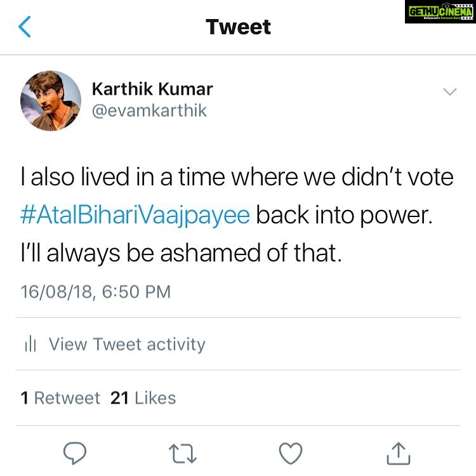This screenshot has height=476, width=476.
Task: Click the Tweet header title
Action: click(x=238, y=27)
